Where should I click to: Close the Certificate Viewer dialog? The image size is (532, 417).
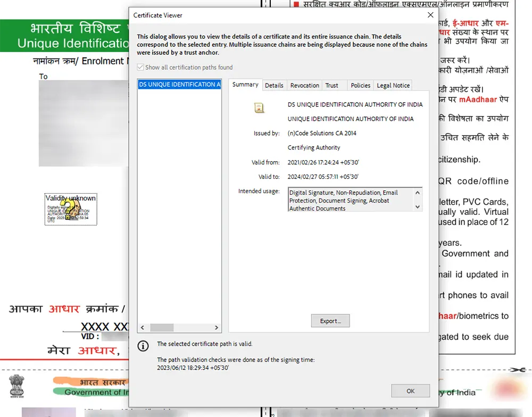pos(430,15)
